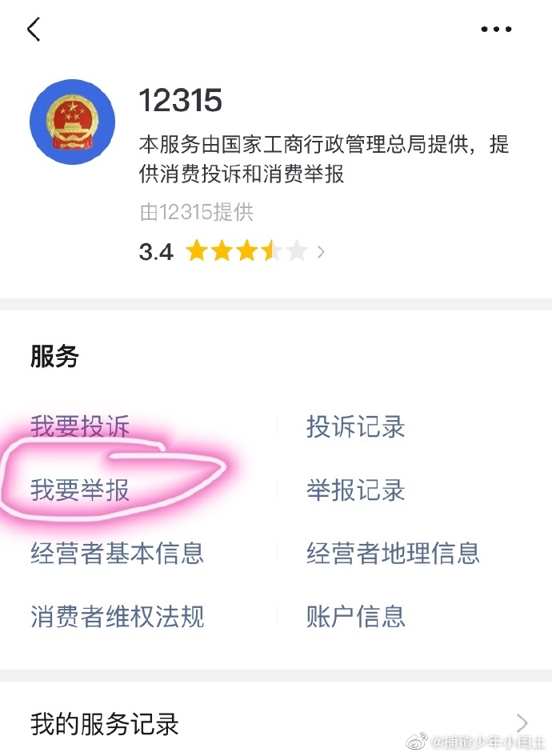The height and width of the screenshot is (756, 552).
Task: Open rating details via star rating chevron
Action: pos(321,251)
